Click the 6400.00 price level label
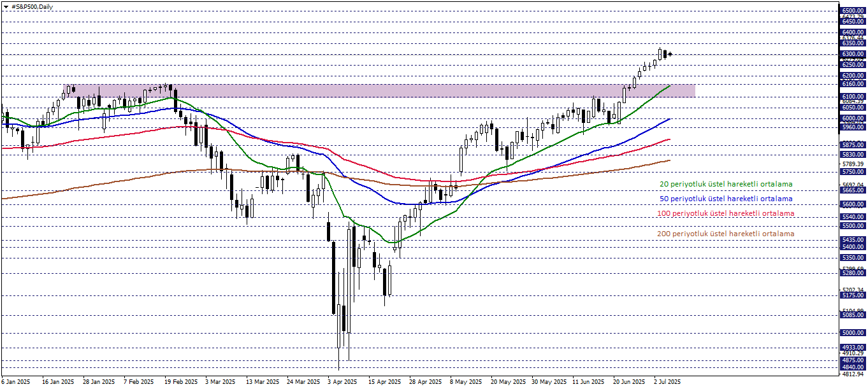Image resolution: width=868 pixels, height=389 pixels. [852, 32]
